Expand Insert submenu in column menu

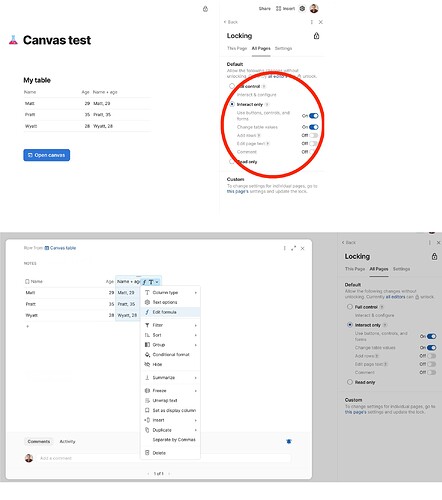(x=171, y=420)
